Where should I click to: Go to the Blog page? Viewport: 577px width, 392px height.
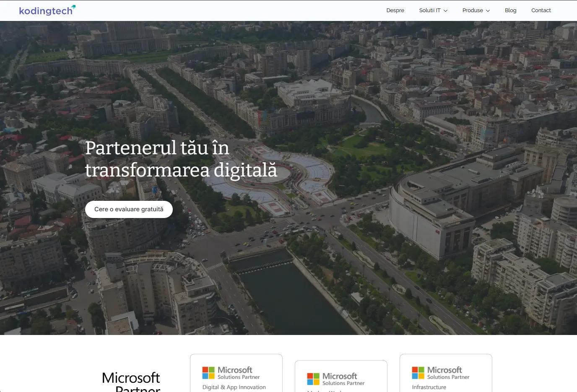[x=510, y=10]
